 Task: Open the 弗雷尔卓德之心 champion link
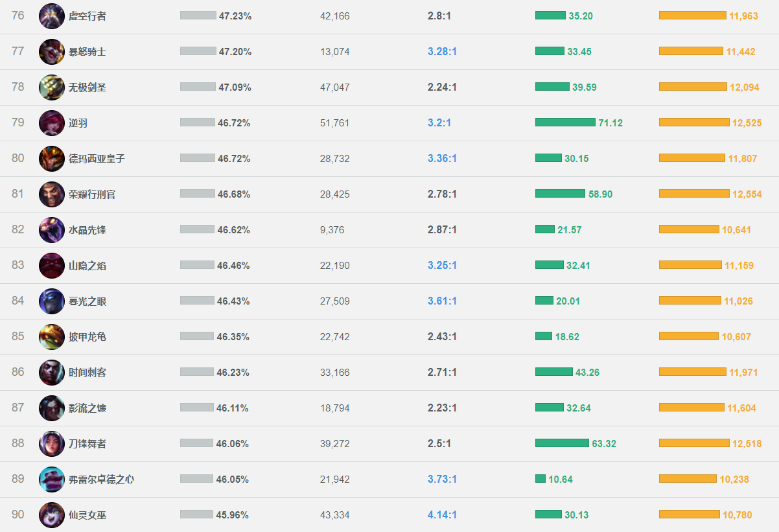point(102,480)
